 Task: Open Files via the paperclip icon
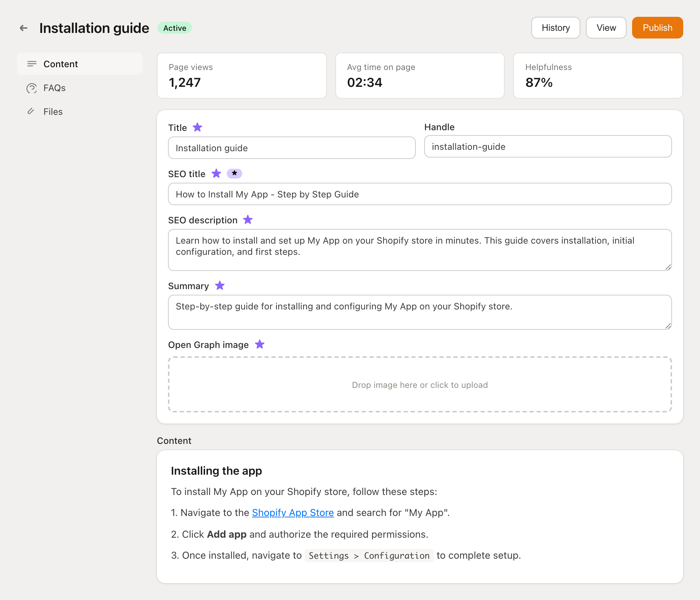click(31, 111)
